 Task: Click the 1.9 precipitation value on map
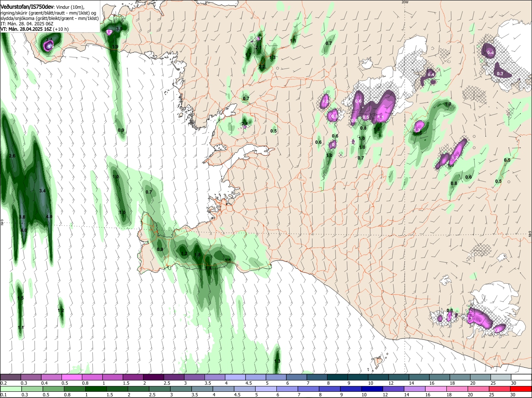(115, 47)
